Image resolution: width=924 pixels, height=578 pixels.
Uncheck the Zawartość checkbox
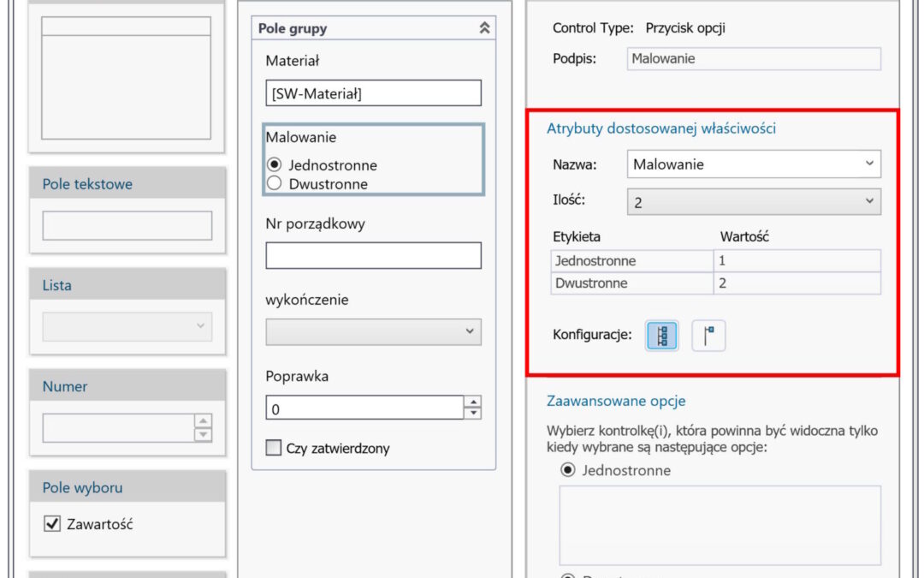pos(52,524)
